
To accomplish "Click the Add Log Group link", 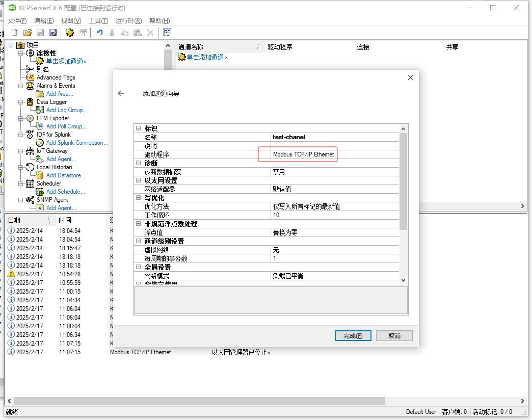I will point(67,110).
